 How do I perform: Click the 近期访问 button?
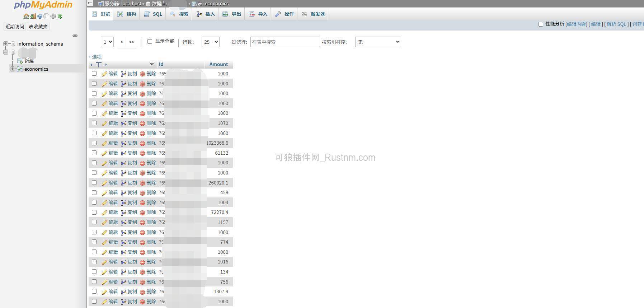coord(15,27)
